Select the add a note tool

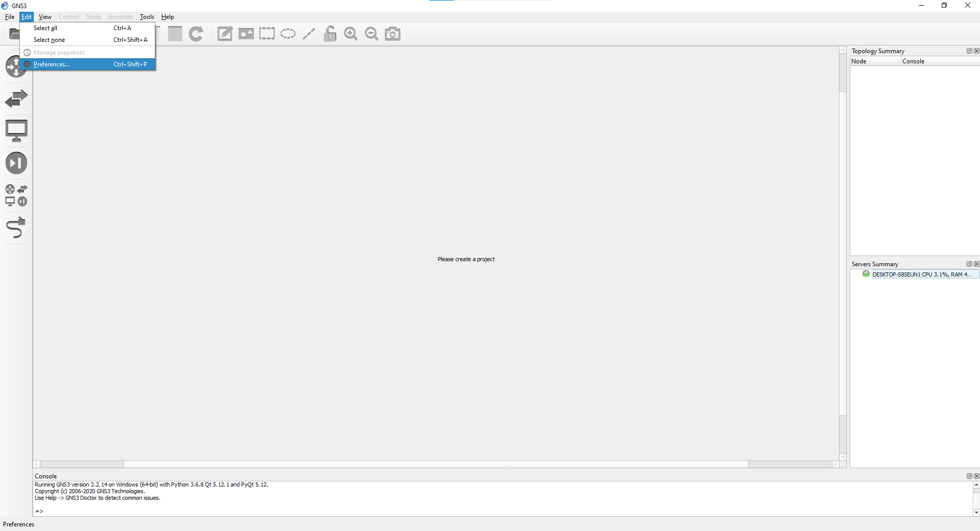(x=225, y=34)
